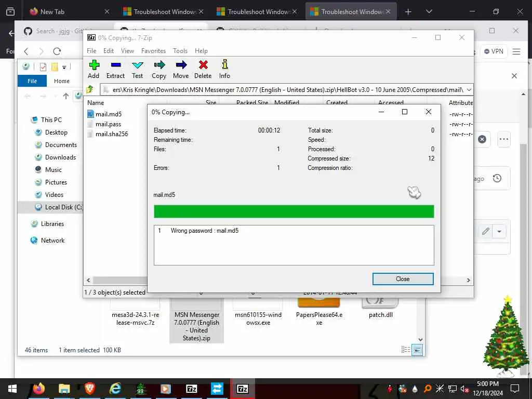Click the Extract toolbar icon
Screen dimensions: 532x399
pyautogui.click(x=115, y=69)
